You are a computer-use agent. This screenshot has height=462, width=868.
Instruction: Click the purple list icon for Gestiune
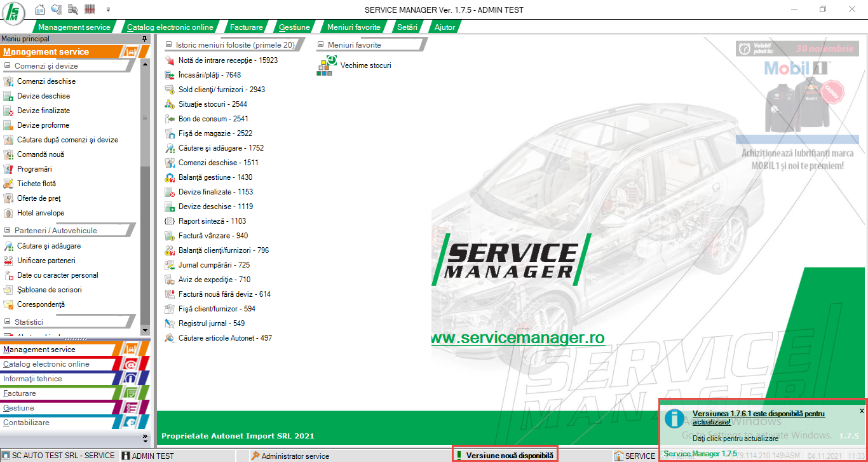(x=130, y=408)
